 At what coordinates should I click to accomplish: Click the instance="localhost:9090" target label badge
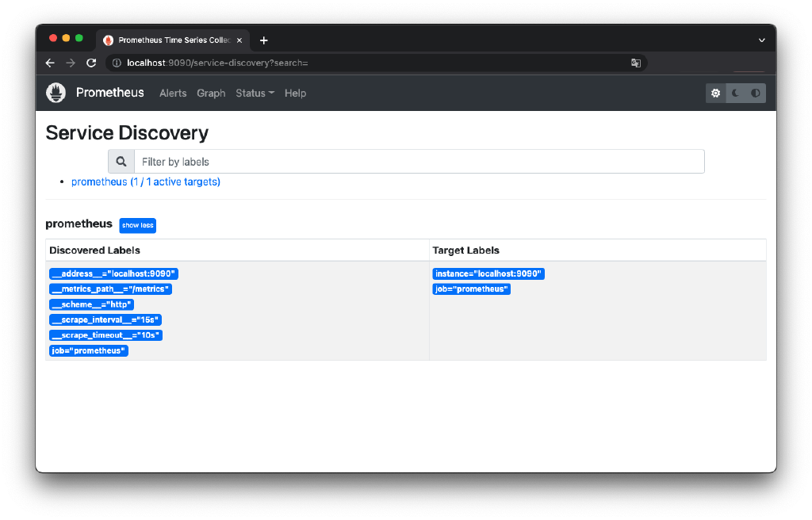tap(488, 273)
